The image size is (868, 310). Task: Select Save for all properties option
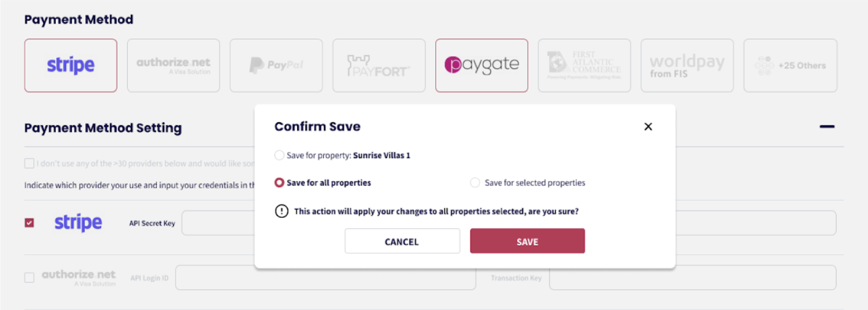[280, 183]
